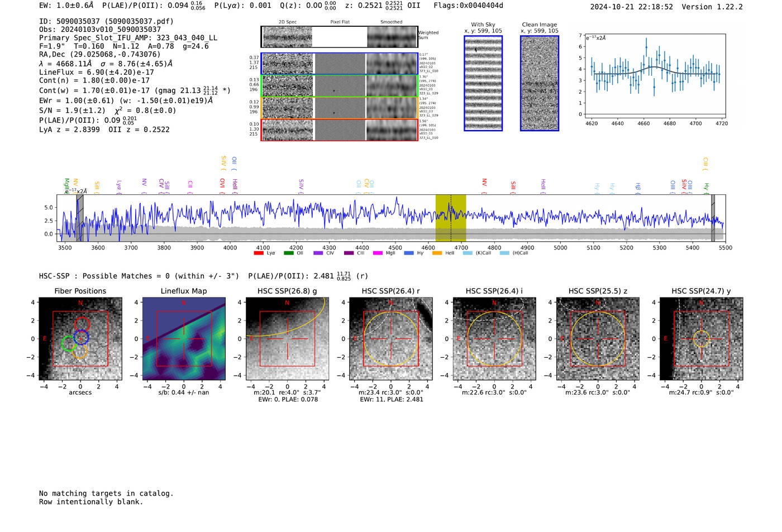Image resolution: width=782 pixels, height=532 pixels.
Task: Select the blue-bordered fiber 2D spectrum row
Action: coord(339,64)
